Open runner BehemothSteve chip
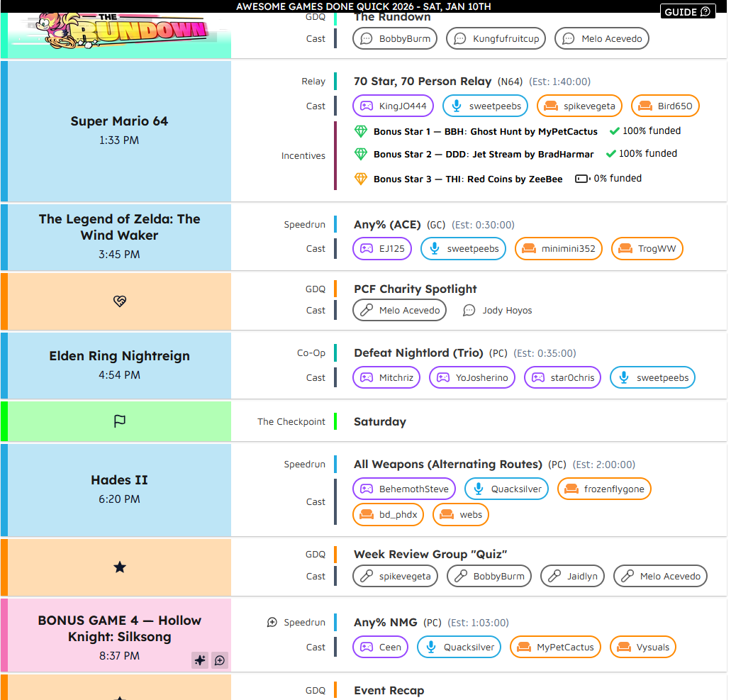731x700 pixels. pos(404,489)
